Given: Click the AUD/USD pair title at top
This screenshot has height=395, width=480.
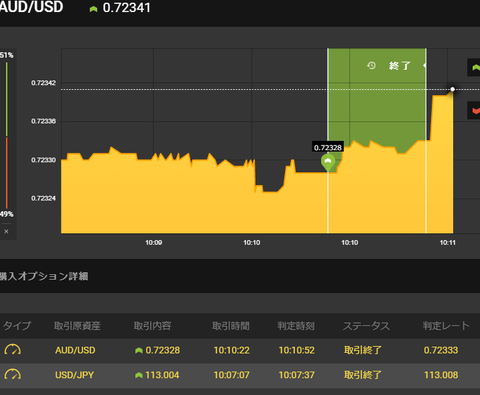Looking at the screenshot, I should click(31, 7).
